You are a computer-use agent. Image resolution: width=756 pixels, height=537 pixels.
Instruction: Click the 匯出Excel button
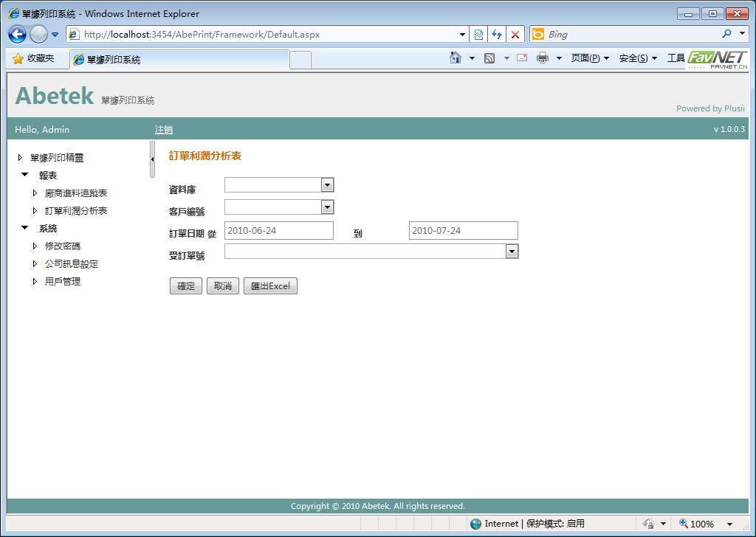point(270,286)
